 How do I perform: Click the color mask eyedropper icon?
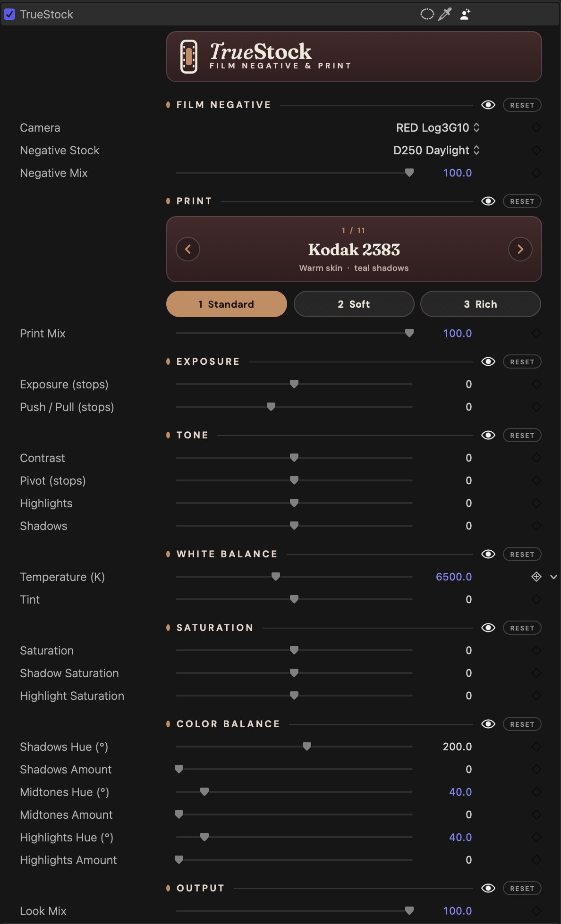445,14
